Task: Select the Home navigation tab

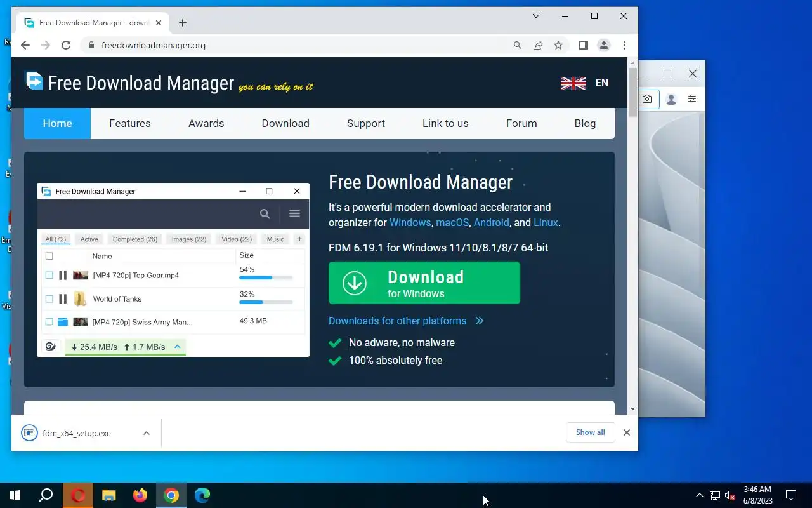Action: [x=57, y=123]
